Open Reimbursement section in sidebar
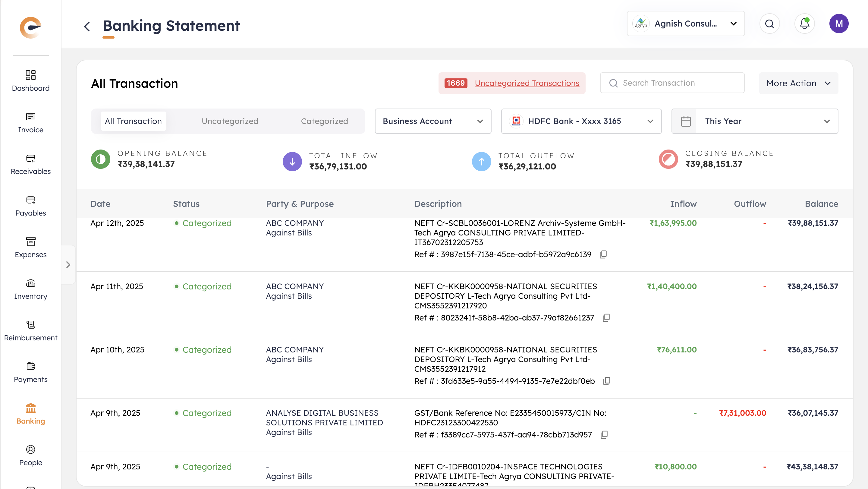The image size is (868, 489). pos(30,331)
